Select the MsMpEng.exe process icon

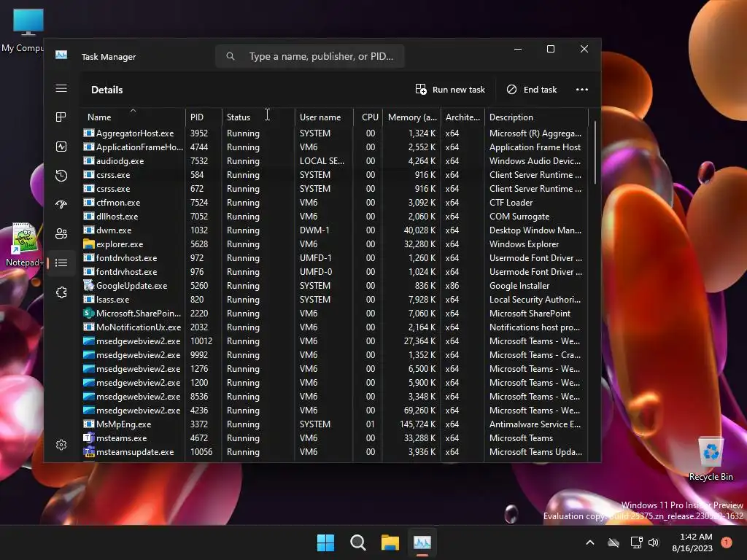[x=88, y=424]
